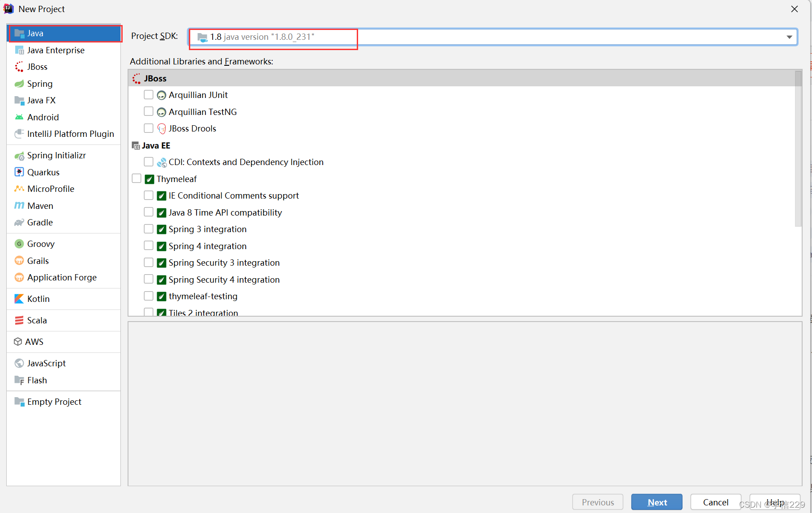Tick the Spring 3 integration checkbox

(149, 229)
